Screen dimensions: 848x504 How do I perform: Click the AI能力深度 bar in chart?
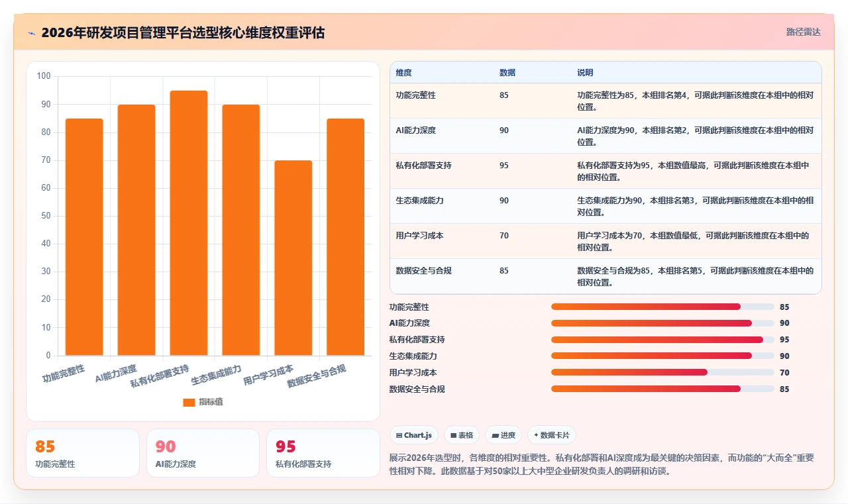(x=136, y=230)
